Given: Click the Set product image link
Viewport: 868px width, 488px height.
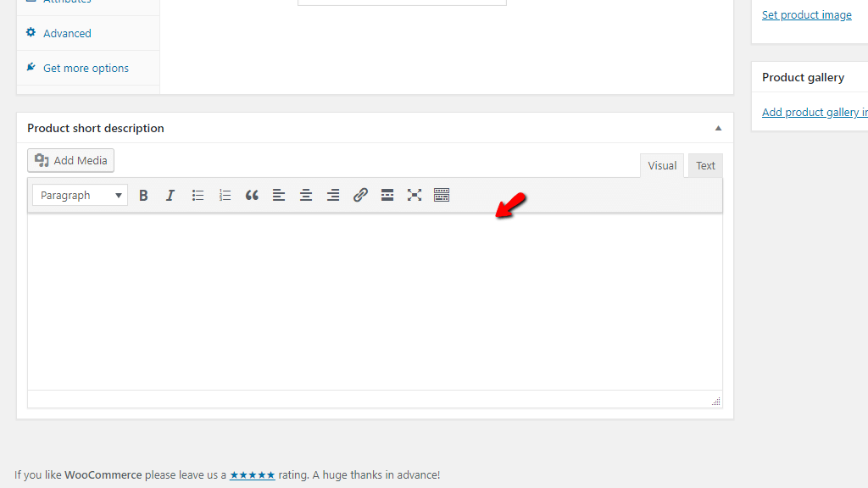Looking at the screenshot, I should coord(807,15).
